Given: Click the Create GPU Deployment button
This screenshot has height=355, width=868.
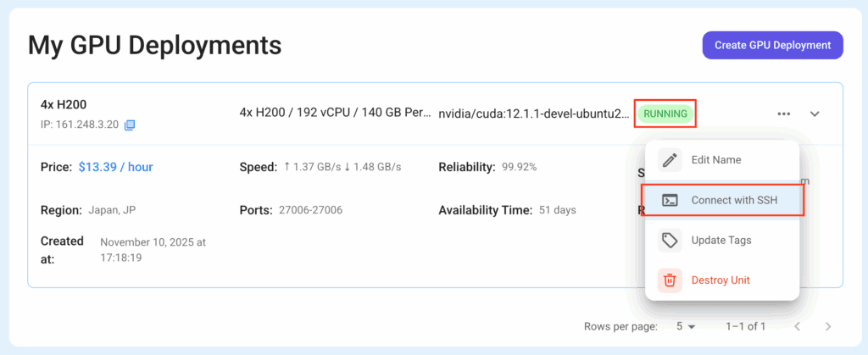Looking at the screenshot, I should [772, 45].
